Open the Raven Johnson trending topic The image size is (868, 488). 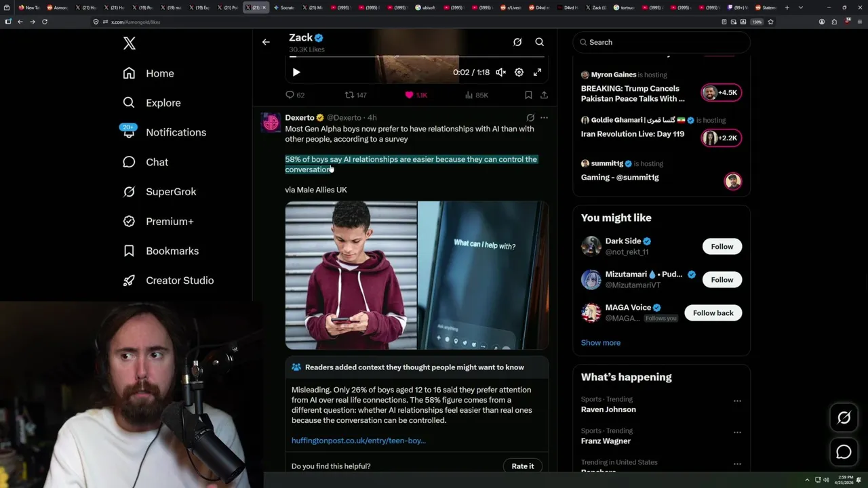tap(608, 409)
